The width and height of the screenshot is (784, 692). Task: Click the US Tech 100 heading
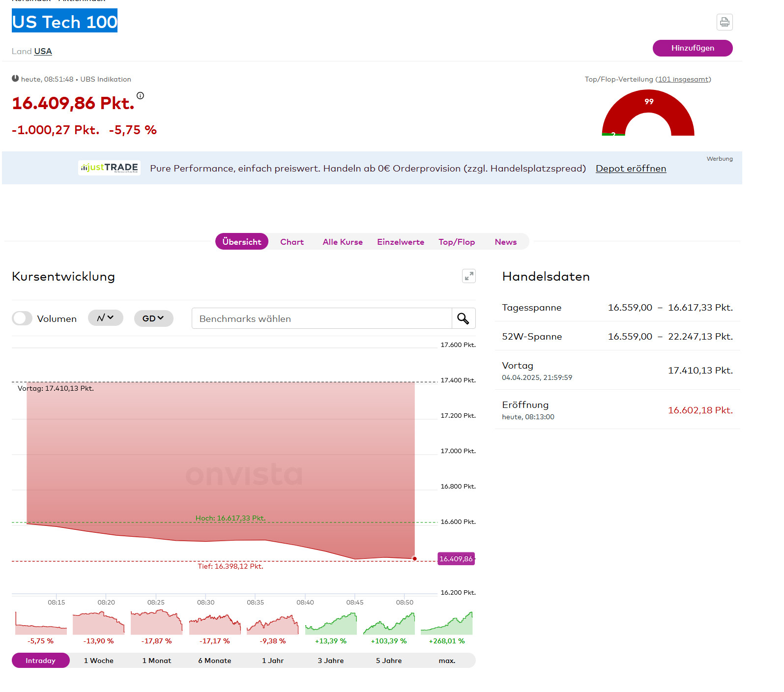pyautogui.click(x=64, y=21)
